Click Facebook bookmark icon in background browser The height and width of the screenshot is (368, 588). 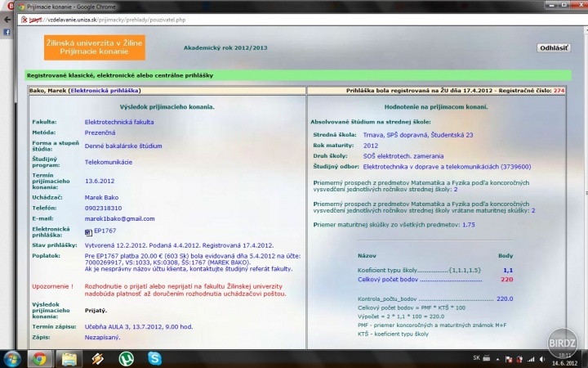pos(7,33)
